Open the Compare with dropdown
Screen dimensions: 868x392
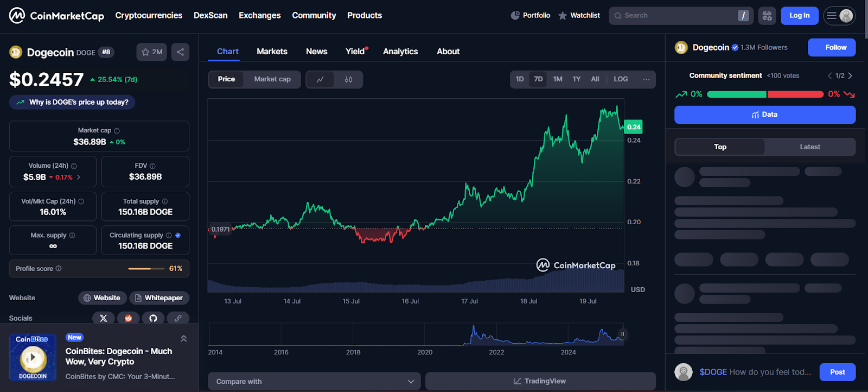pos(314,381)
